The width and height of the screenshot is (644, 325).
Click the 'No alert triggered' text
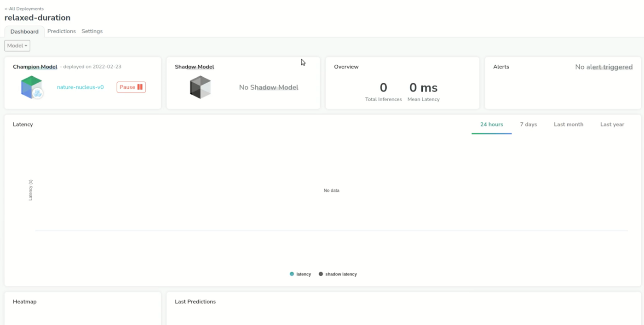pos(604,67)
